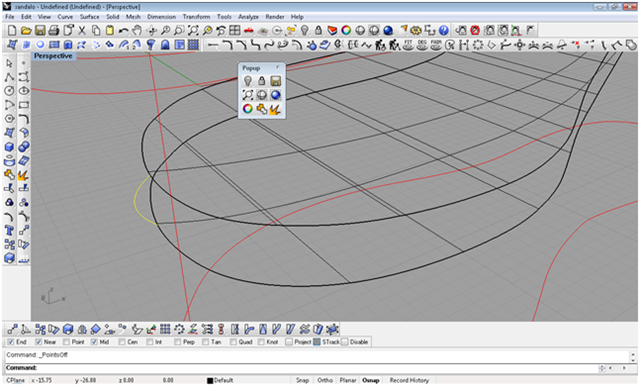This screenshot has height=386, width=640.
Task: Click the save disk icon in the Popup toolbar
Action: pos(276,81)
